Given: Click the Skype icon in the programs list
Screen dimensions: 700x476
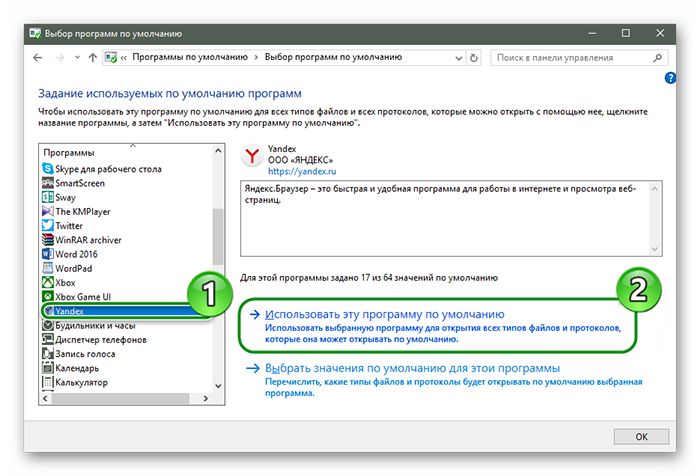Looking at the screenshot, I should 47,169.
